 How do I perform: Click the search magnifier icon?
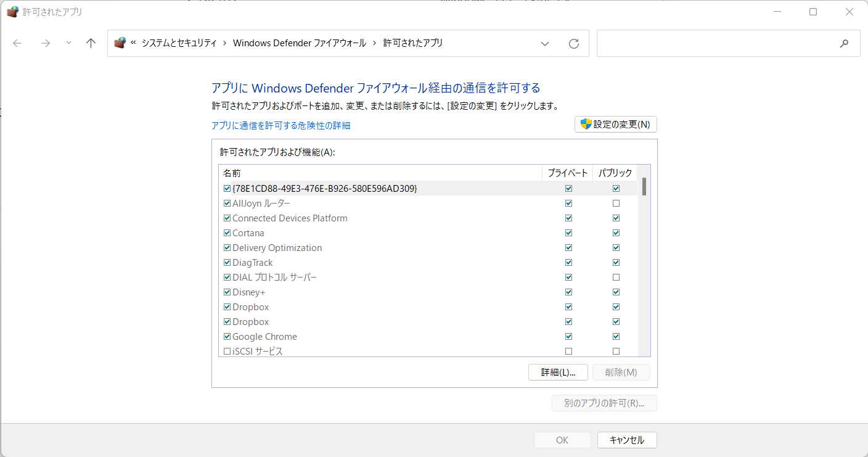pyautogui.click(x=844, y=43)
